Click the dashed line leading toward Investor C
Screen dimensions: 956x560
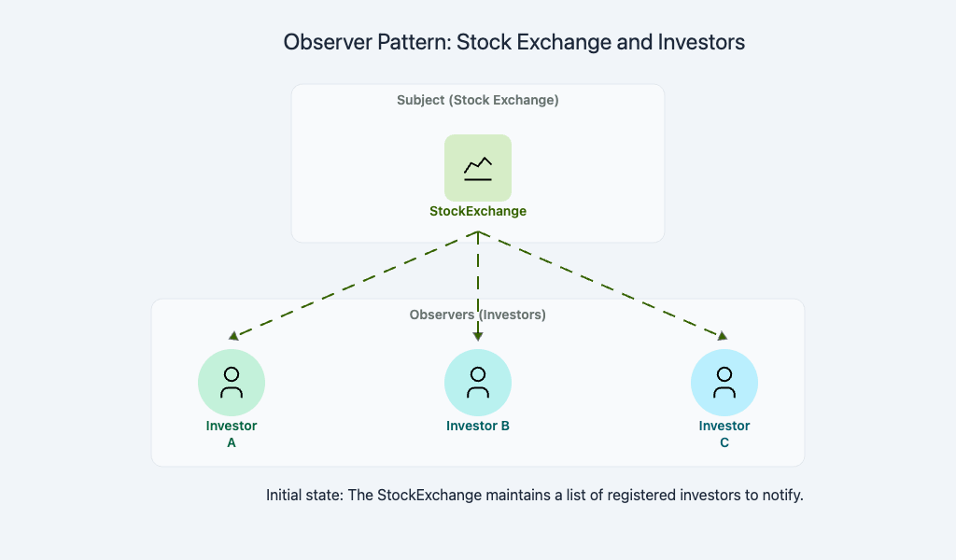coord(600,284)
